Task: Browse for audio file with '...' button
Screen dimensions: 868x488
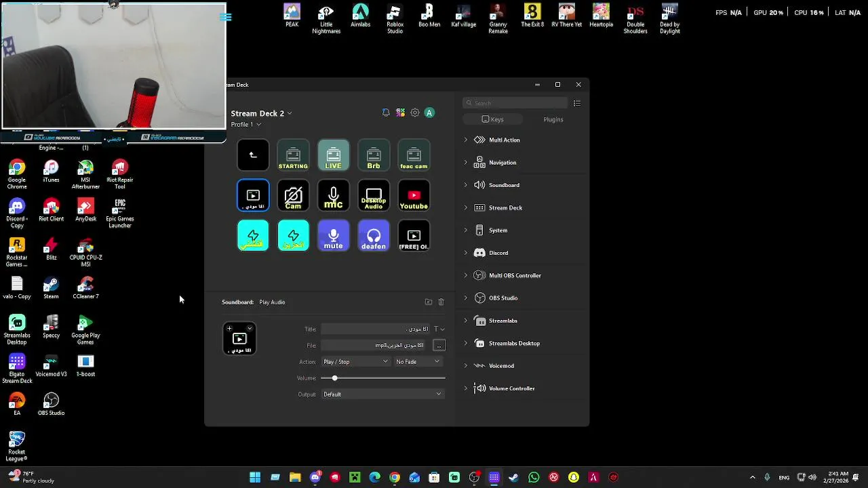Action: [x=439, y=346]
